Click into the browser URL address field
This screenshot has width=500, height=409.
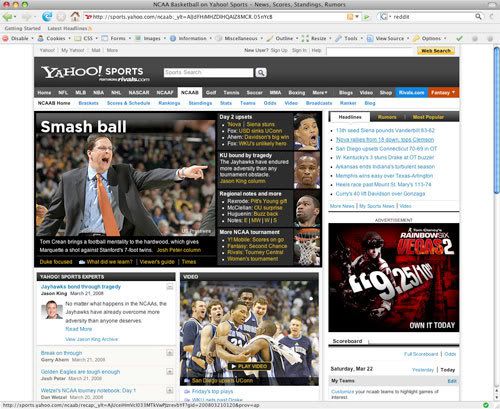[x=215, y=17]
